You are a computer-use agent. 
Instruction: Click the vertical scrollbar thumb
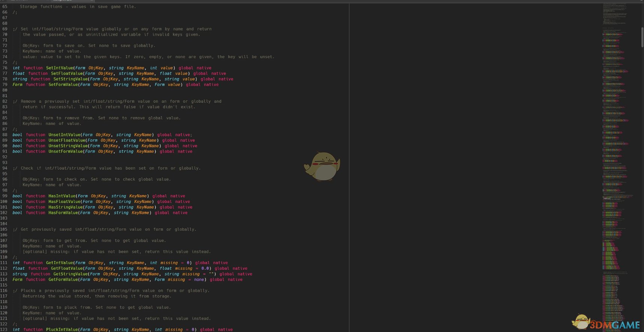click(642, 37)
